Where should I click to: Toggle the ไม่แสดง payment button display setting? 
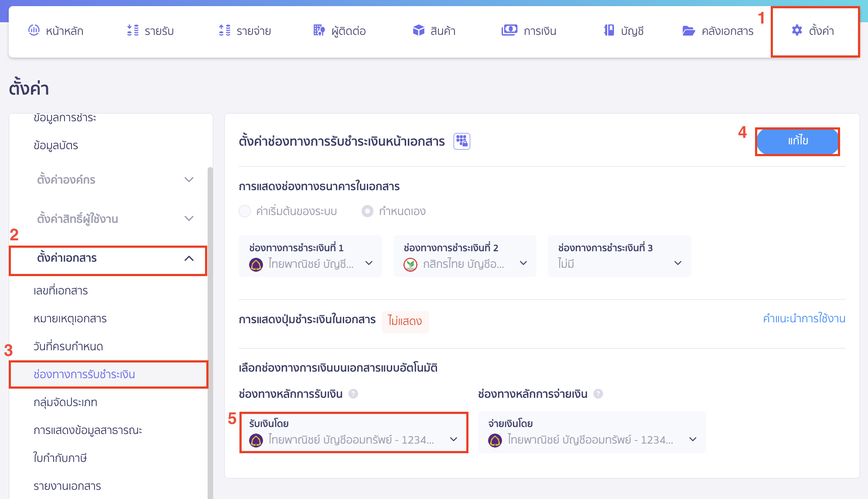click(405, 321)
